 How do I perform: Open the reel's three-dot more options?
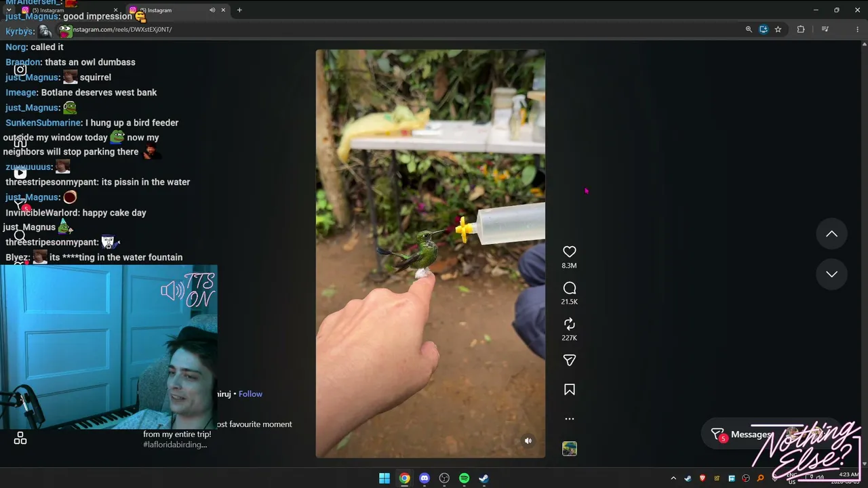click(570, 419)
